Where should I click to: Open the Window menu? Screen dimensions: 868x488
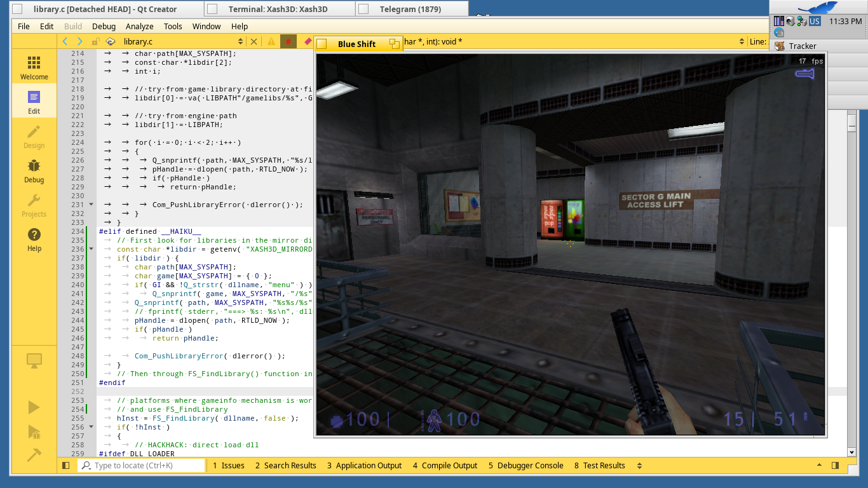207,26
